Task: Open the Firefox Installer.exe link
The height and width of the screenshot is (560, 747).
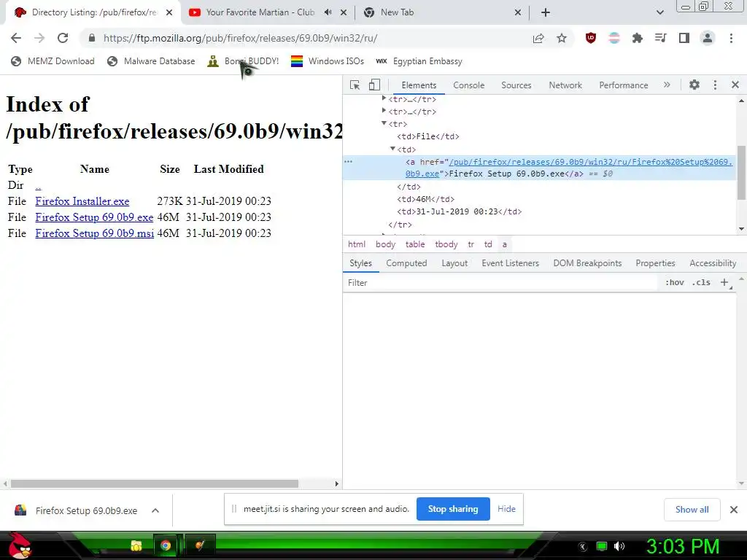Action: coord(82,201)
